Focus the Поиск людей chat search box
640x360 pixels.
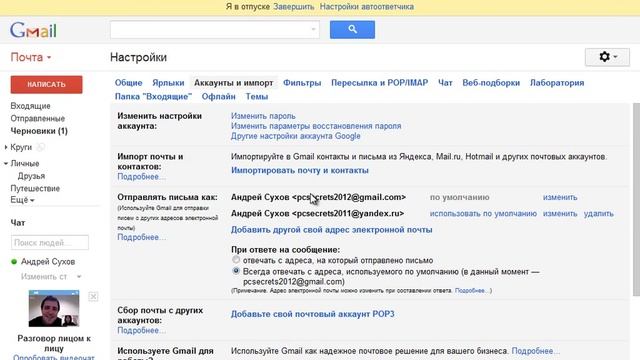[x=50, y=242]
